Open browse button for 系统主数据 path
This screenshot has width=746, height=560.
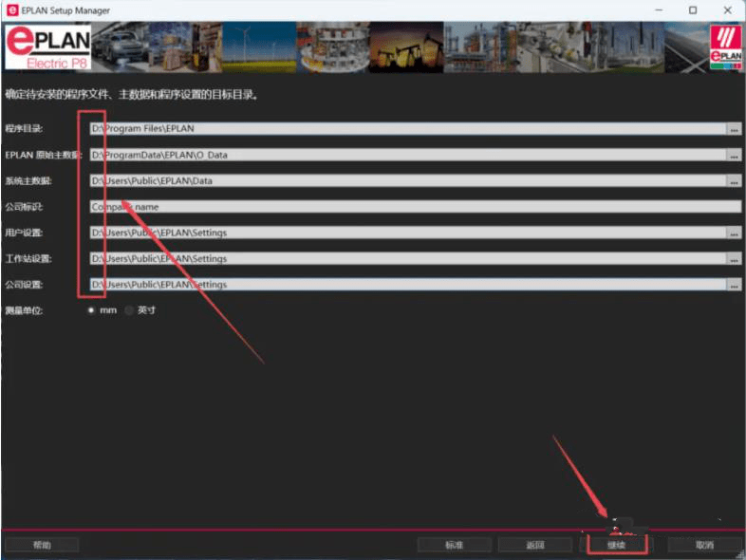click(734, 180)
